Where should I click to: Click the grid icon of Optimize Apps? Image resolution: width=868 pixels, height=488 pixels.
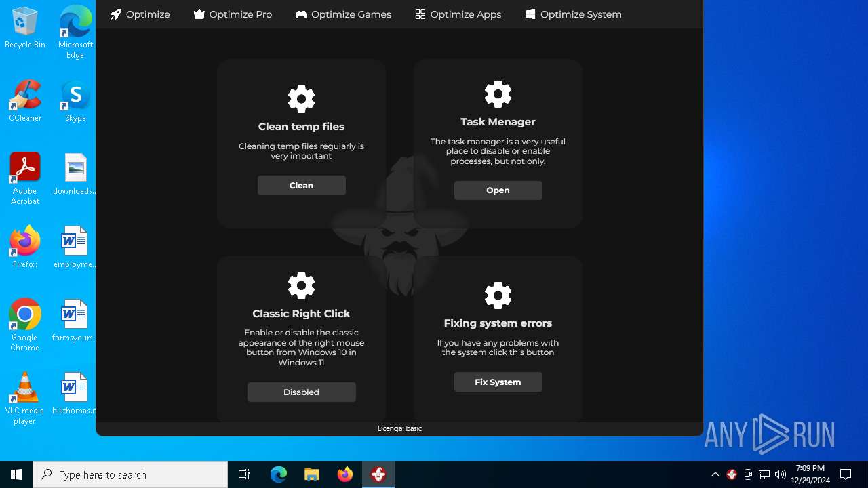(420, 14)
